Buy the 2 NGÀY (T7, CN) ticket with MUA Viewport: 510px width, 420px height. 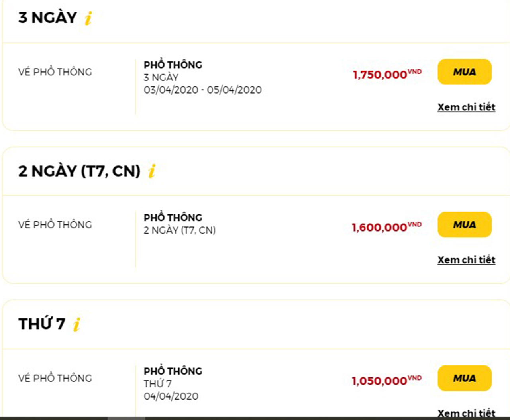464,225
